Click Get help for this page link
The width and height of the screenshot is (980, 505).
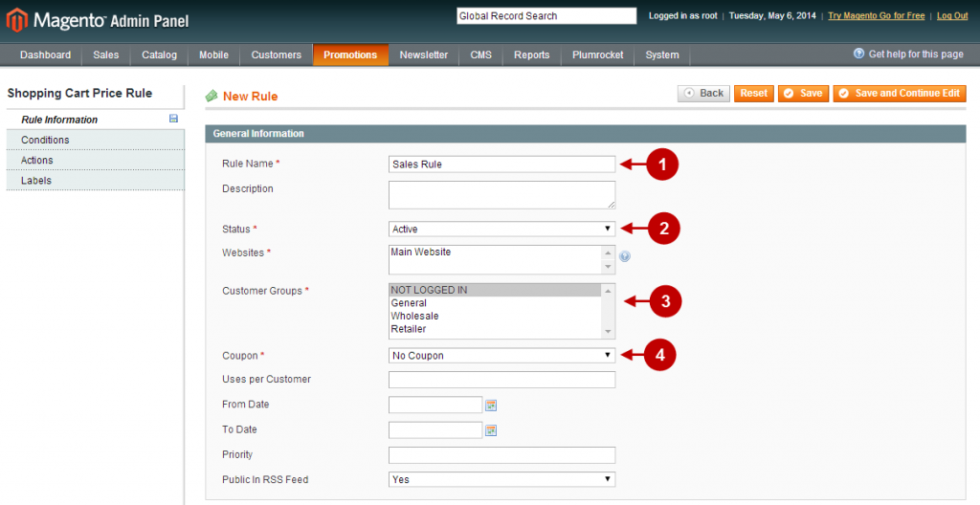click(916, 55)
